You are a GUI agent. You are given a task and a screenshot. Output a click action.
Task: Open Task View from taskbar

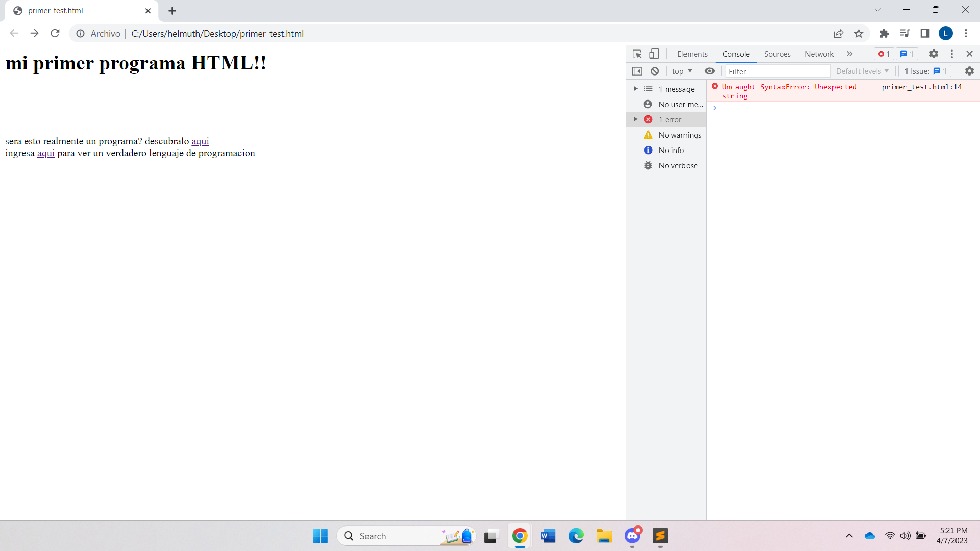pyautogui.click(x=491, y=536)
